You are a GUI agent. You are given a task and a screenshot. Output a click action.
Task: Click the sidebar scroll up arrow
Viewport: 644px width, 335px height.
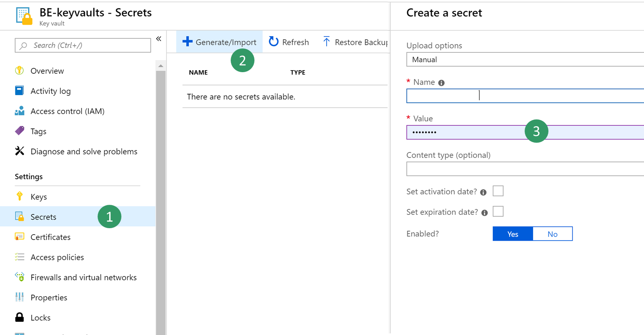pos(161,66)
